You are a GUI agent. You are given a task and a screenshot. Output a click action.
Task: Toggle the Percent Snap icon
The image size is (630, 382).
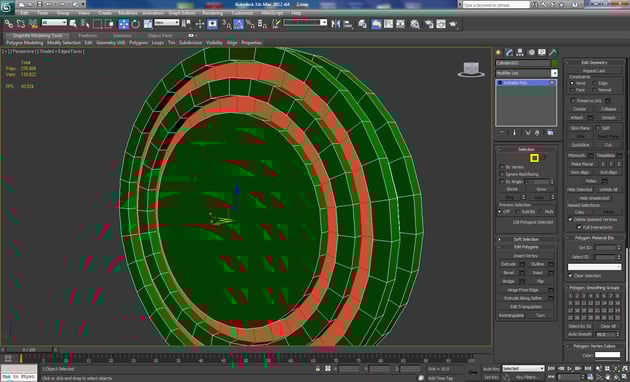(x=250, y=25)
